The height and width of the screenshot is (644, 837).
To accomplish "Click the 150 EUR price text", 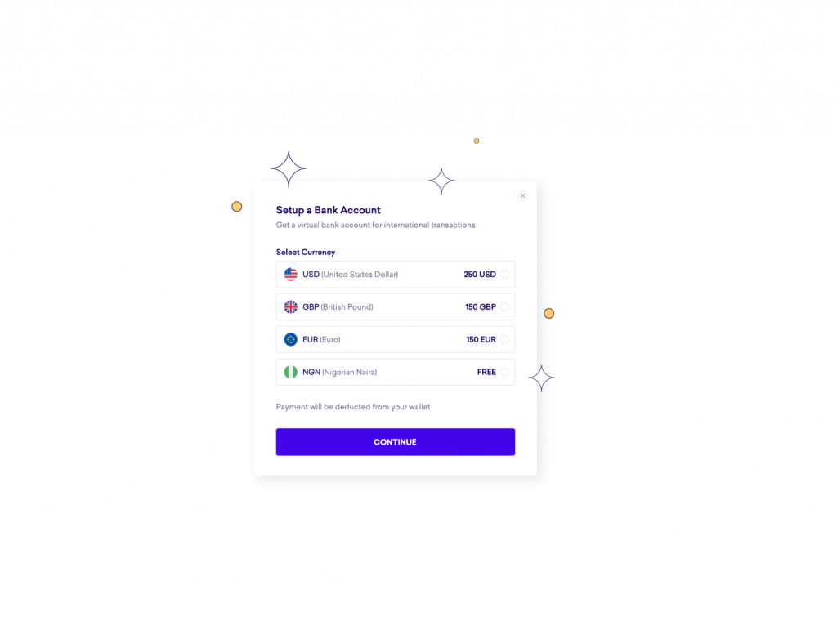I will (x=481, y=339).
